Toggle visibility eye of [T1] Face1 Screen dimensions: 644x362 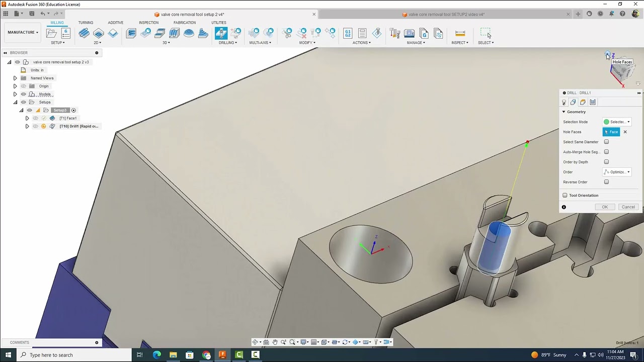tap(35, 118)
